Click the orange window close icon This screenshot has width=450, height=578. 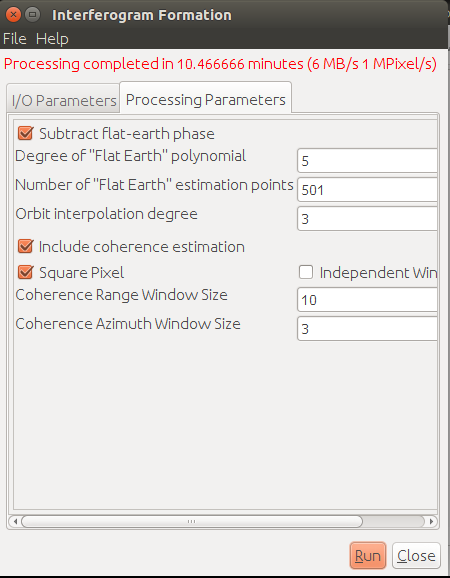point(13,15)
